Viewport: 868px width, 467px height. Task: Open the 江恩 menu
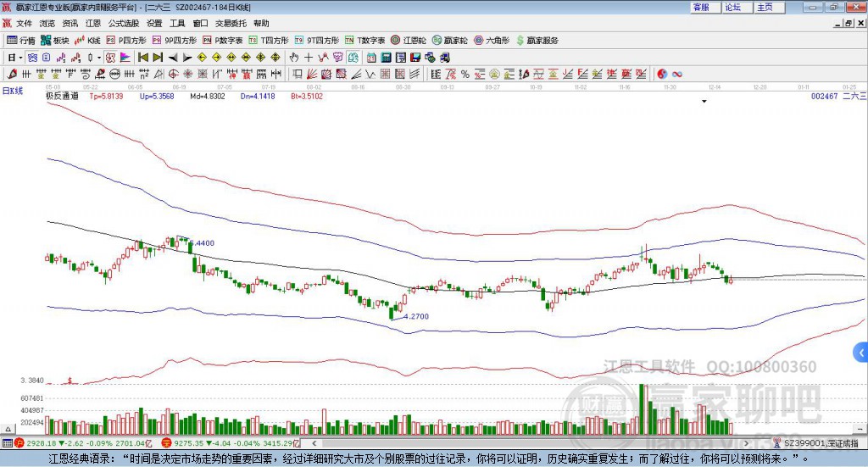pos(93,23)
